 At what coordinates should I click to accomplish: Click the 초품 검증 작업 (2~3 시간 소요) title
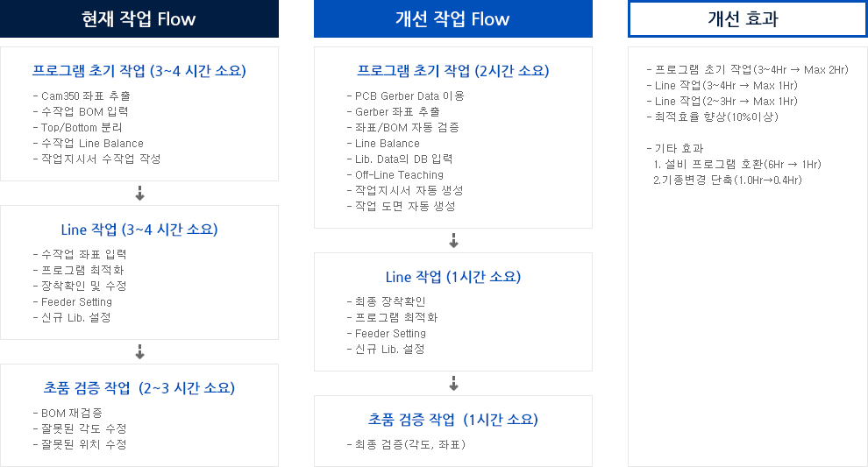[139, 388]
